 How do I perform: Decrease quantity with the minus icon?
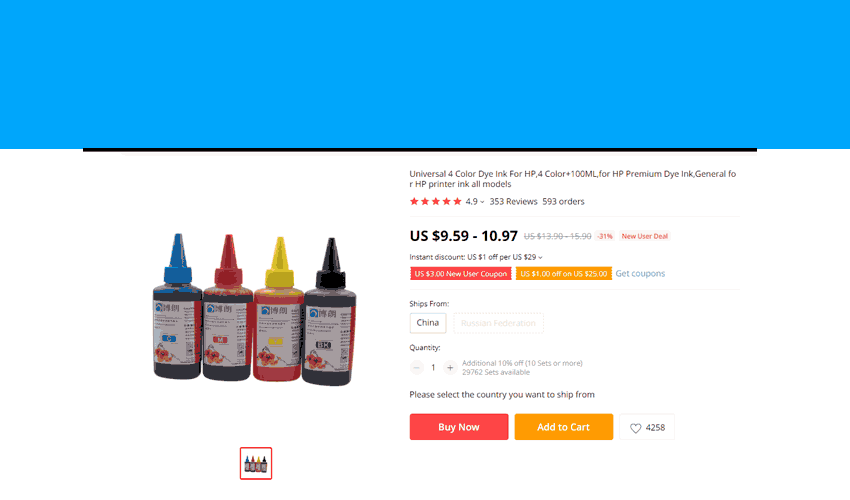[x=416, y=368]
